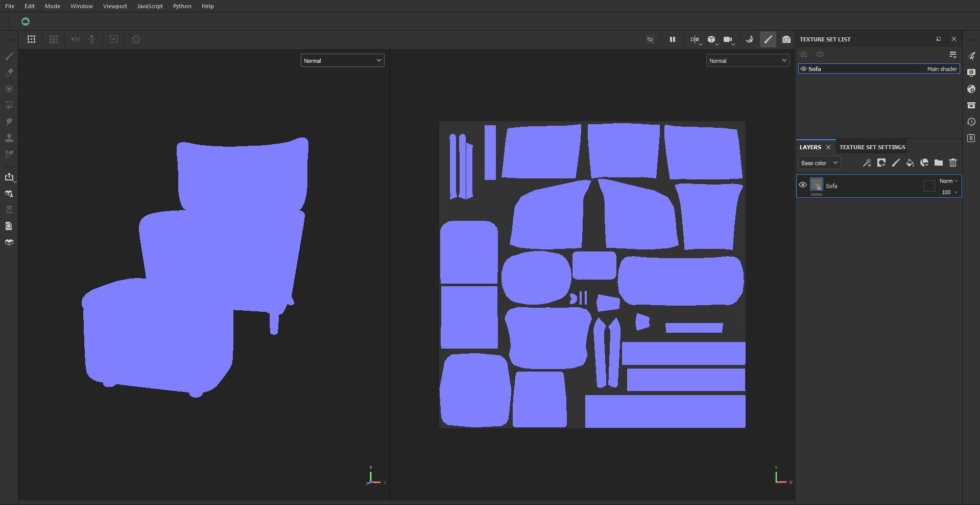Click the add mask icon in Layers
980x505 pixels.
point(881,163)
